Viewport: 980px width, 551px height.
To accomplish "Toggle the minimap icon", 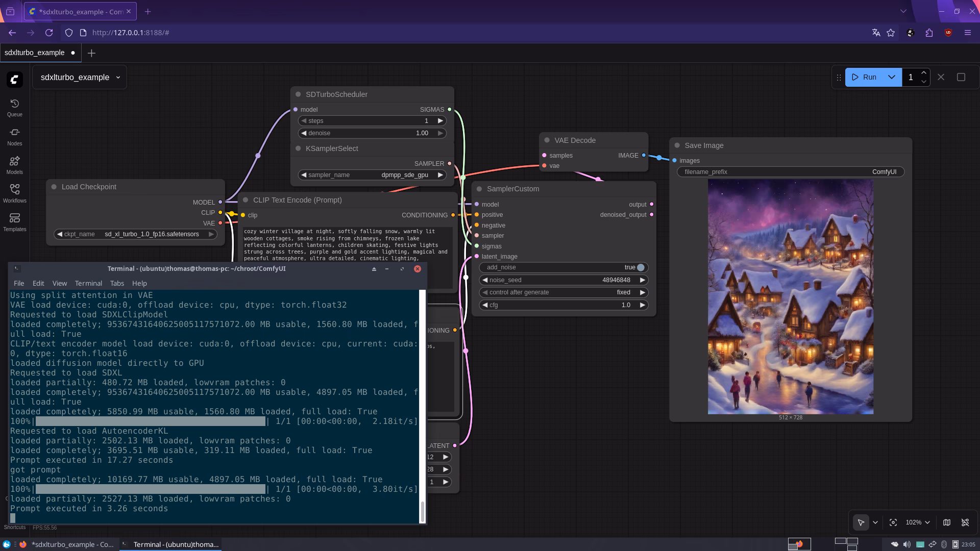I will [947, 522].
